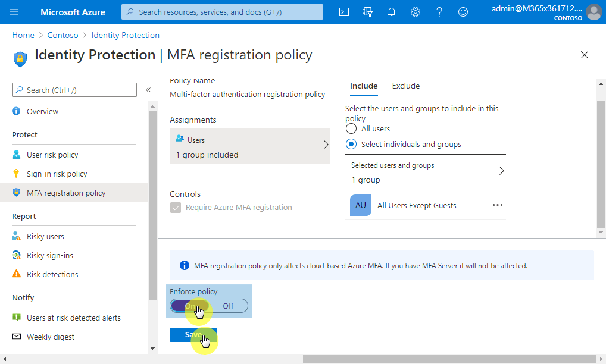
Task: Open the notifications bell
Action: 392,12
